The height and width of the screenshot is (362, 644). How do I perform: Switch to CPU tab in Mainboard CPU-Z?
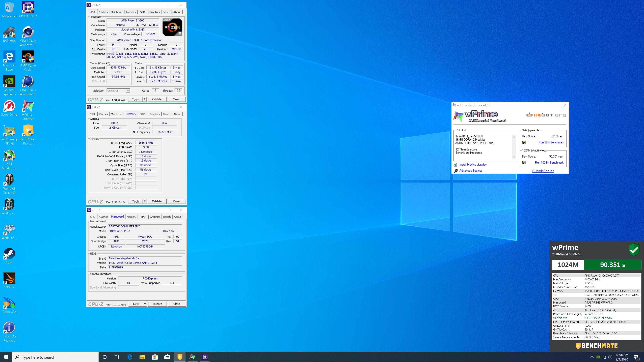pos(93,217)
